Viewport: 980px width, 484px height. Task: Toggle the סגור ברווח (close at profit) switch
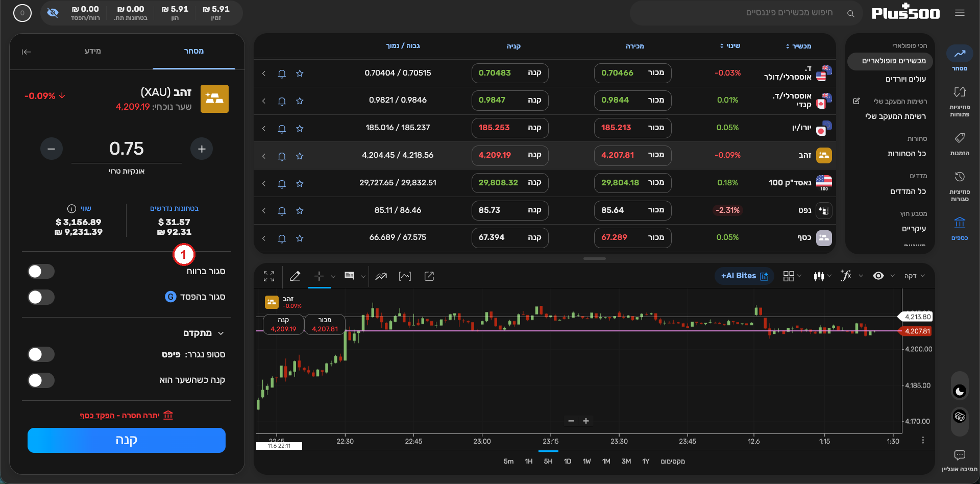(41, 271)
